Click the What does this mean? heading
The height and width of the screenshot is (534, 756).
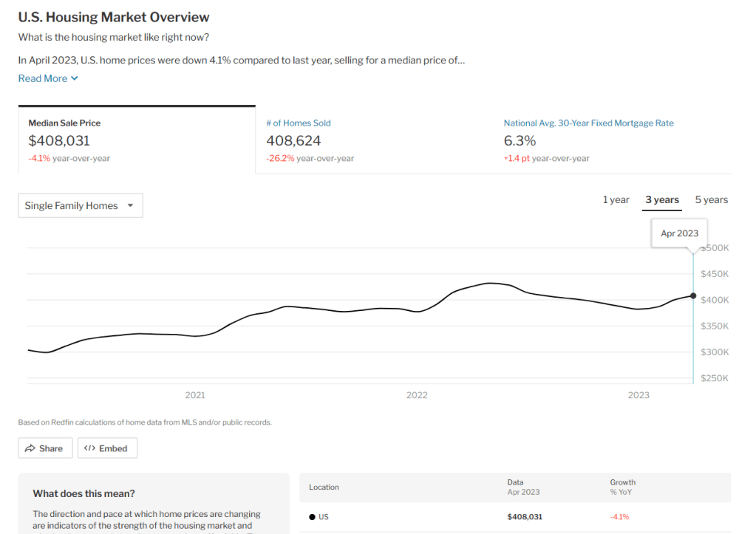tap(84, 493)
